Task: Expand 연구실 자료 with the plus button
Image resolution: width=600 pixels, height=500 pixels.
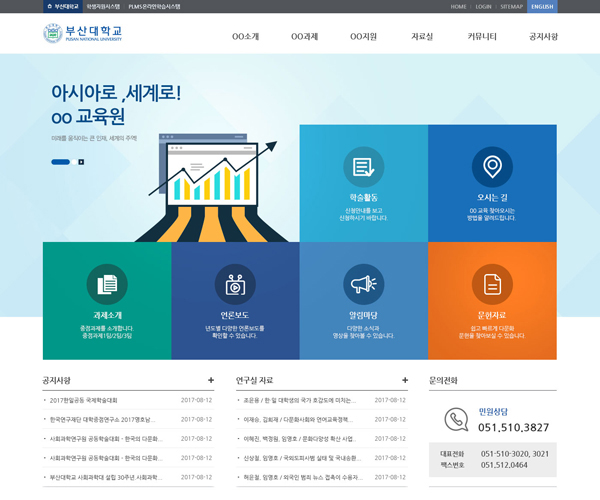Action: tap(404, 380)
